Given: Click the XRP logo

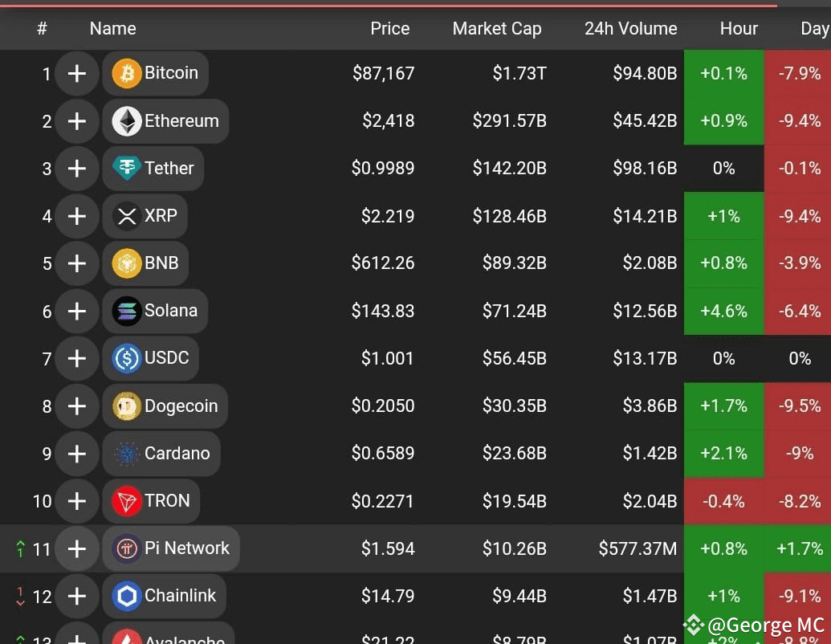Looking at the screenshot, I should (126, 216).
